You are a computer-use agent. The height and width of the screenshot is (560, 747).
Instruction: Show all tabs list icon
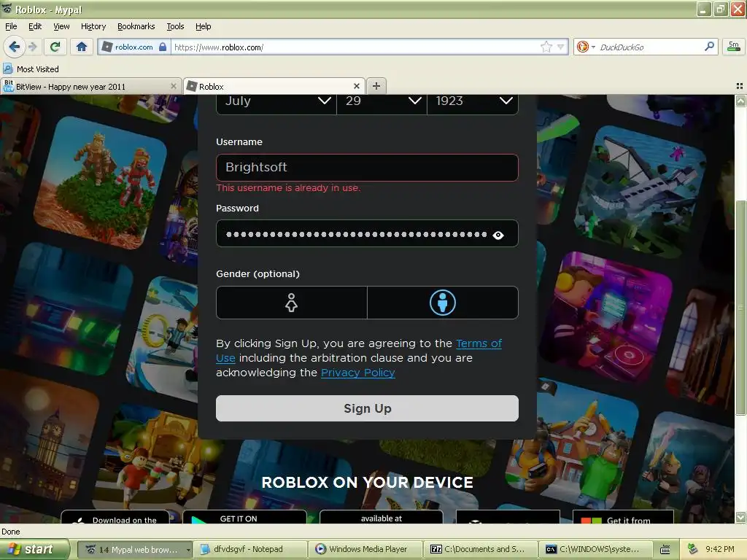[x=740, y=86]
